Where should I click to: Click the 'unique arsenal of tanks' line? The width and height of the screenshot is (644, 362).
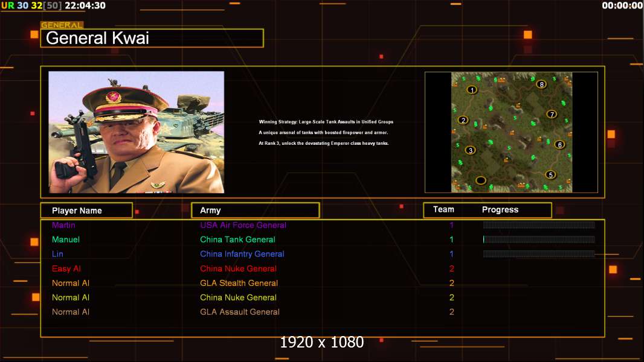coord(323,132)
